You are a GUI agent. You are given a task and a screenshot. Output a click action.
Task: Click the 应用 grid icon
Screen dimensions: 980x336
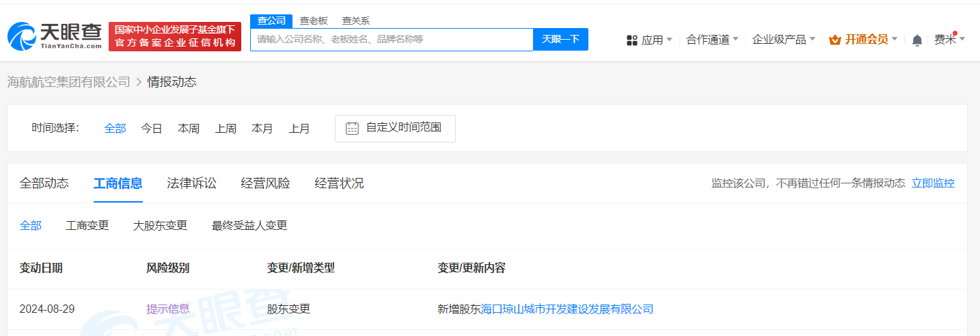(632, 40)
